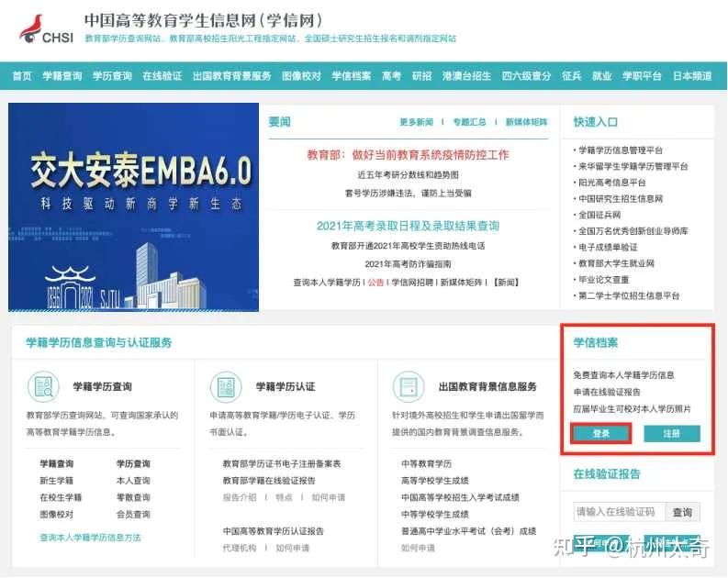Open the 学职平台 nav item
Screen dimensions: 728x578
coord(642,75)
